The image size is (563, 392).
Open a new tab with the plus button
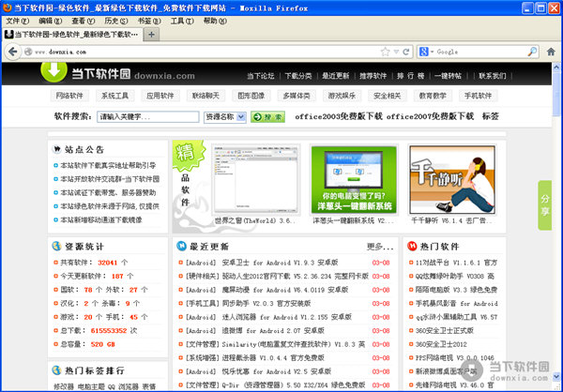tap(151, 35)
